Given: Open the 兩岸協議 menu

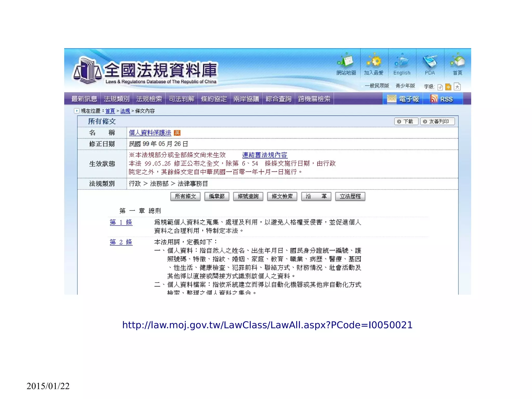Looking at the screenshot, I should [246, 99].
